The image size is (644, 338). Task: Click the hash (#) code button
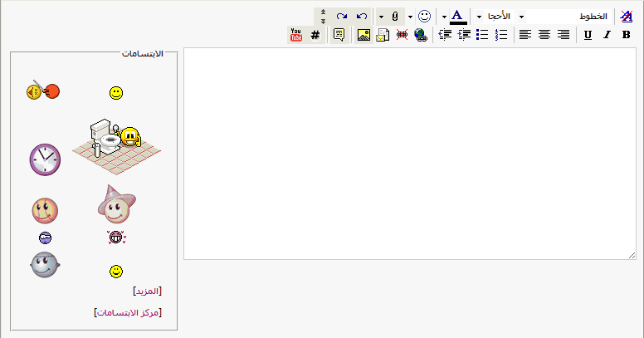click(x=315, y=35)
